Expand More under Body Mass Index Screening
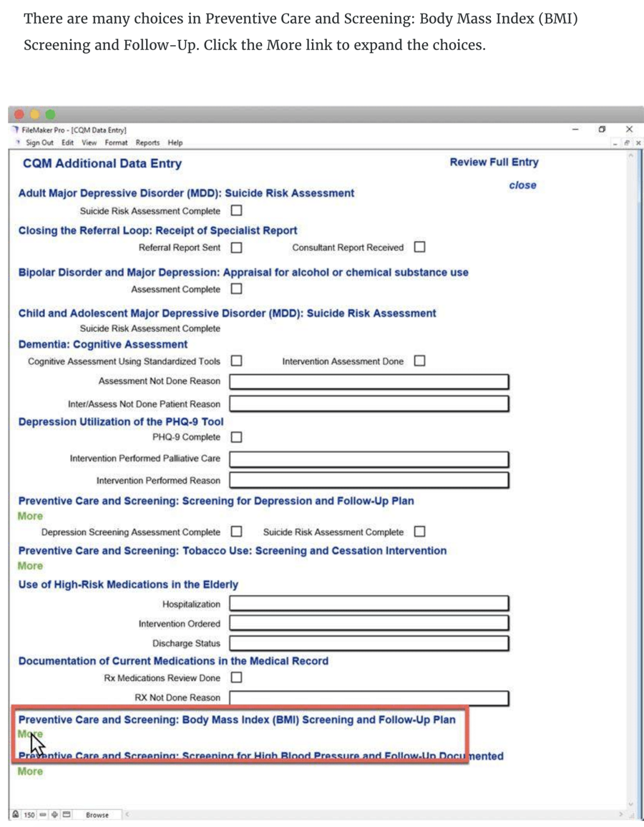This screenshot has height=827, width=644. pyautogui.click(x=30, y=734)
